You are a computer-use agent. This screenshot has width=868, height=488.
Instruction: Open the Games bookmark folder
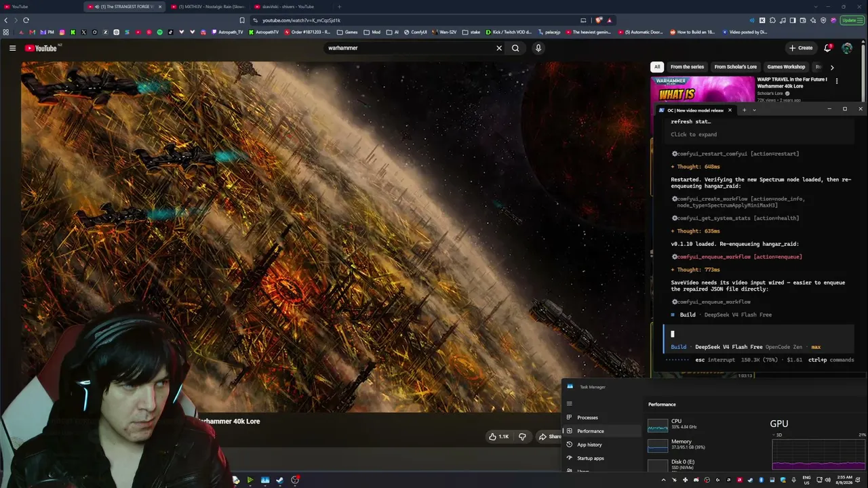(347, 32)
